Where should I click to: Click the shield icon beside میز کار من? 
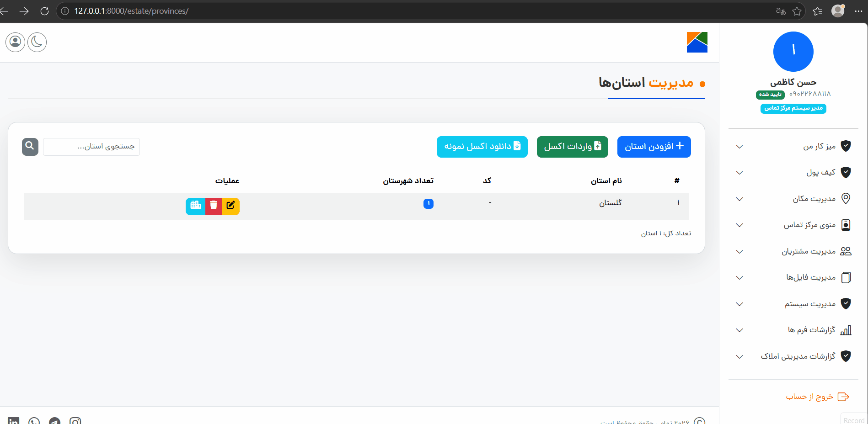[x=846, y=146]
